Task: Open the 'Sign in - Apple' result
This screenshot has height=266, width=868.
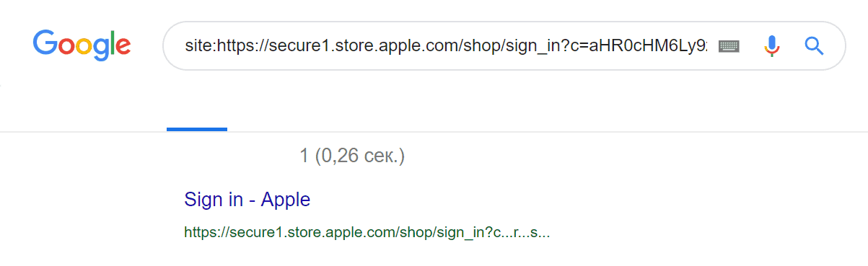Action: (x=247, y=199)
